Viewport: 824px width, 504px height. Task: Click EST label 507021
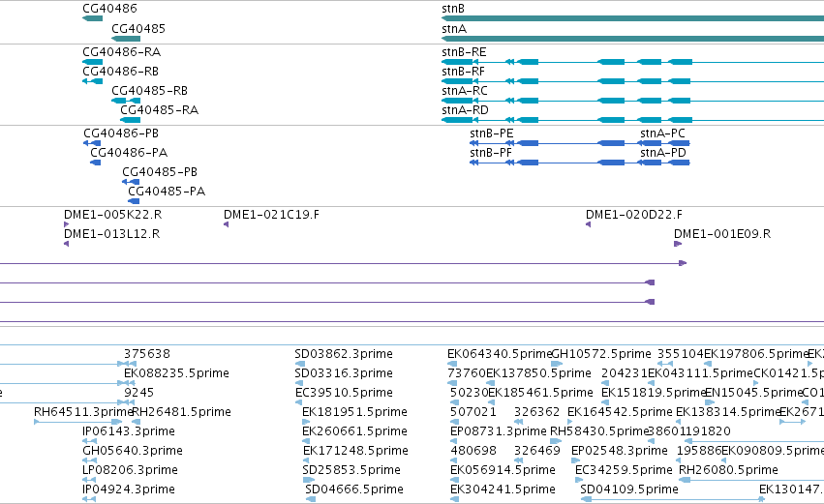[473, 412]
